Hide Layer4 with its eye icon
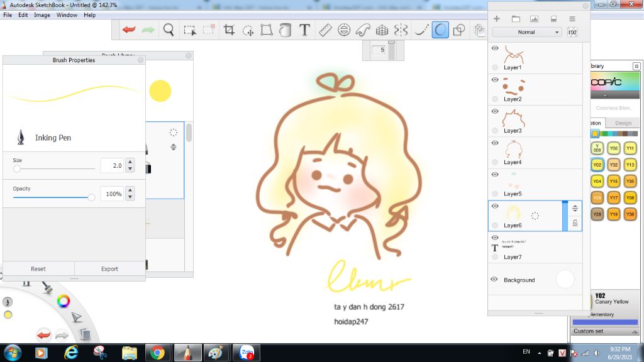The width and height of the screenshot is (644, 362). [495, 143]
